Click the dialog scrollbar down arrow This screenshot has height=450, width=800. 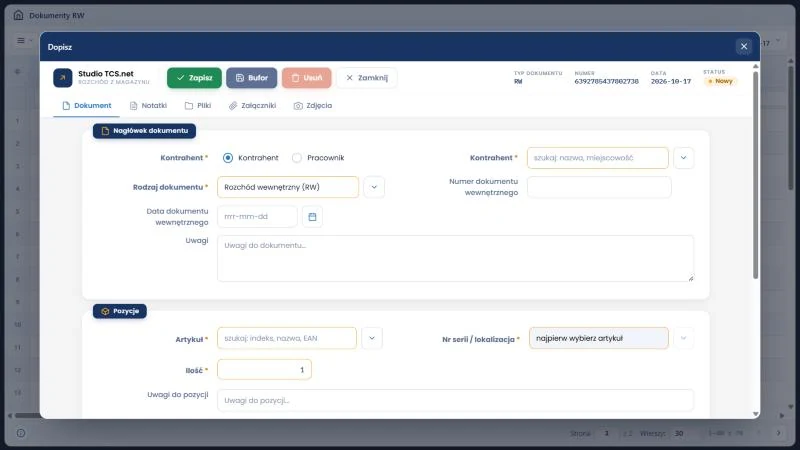click(x=756, y=414)
